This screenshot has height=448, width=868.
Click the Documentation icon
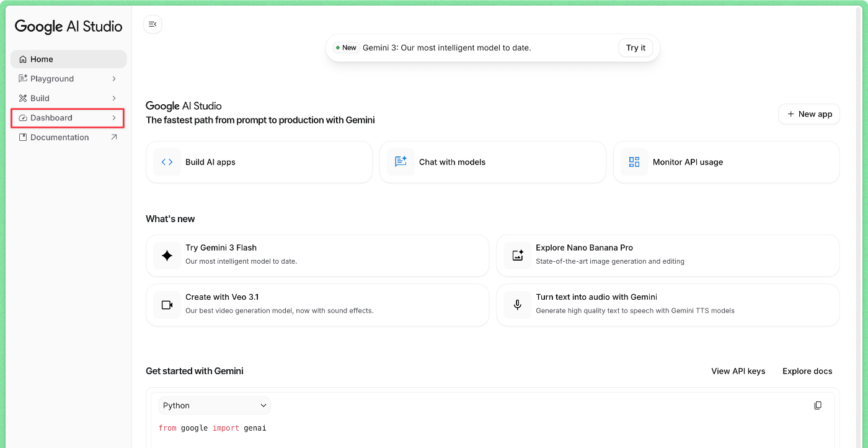click(x=22, y=137)
